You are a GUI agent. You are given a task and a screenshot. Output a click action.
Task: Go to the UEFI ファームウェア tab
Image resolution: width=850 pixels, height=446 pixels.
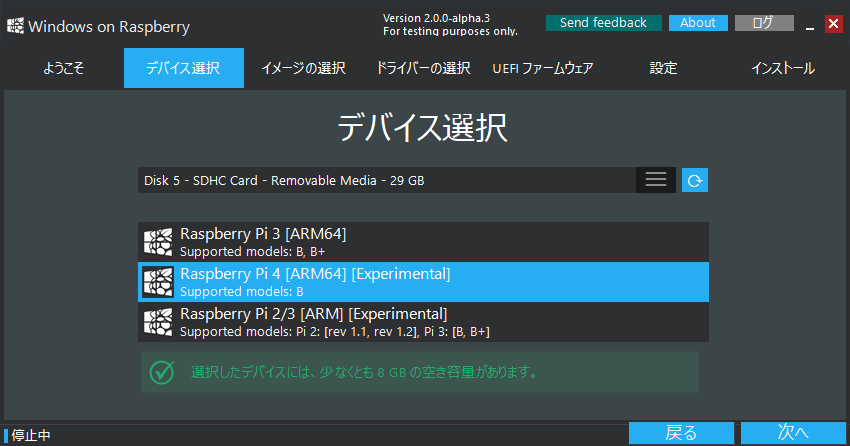[543, 68]
